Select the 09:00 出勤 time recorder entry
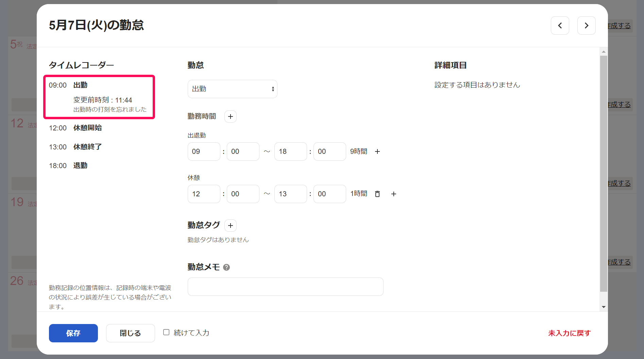This screenshot has height=359, width=644. coord(99,97)
